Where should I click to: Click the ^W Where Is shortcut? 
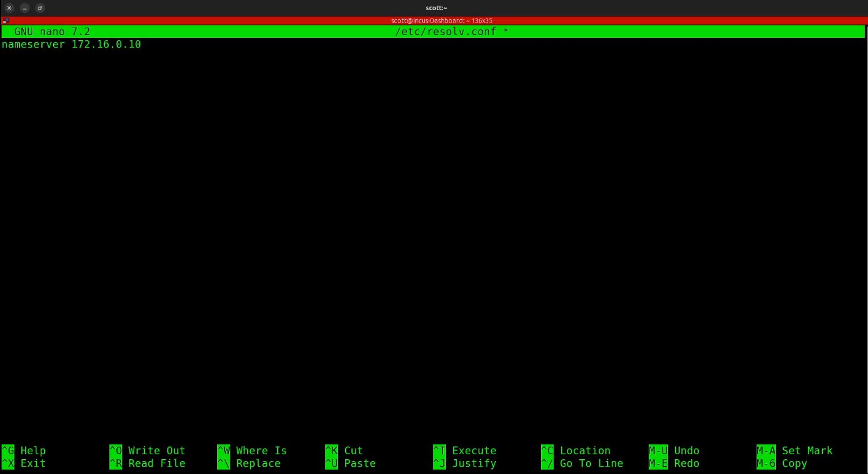252,451
